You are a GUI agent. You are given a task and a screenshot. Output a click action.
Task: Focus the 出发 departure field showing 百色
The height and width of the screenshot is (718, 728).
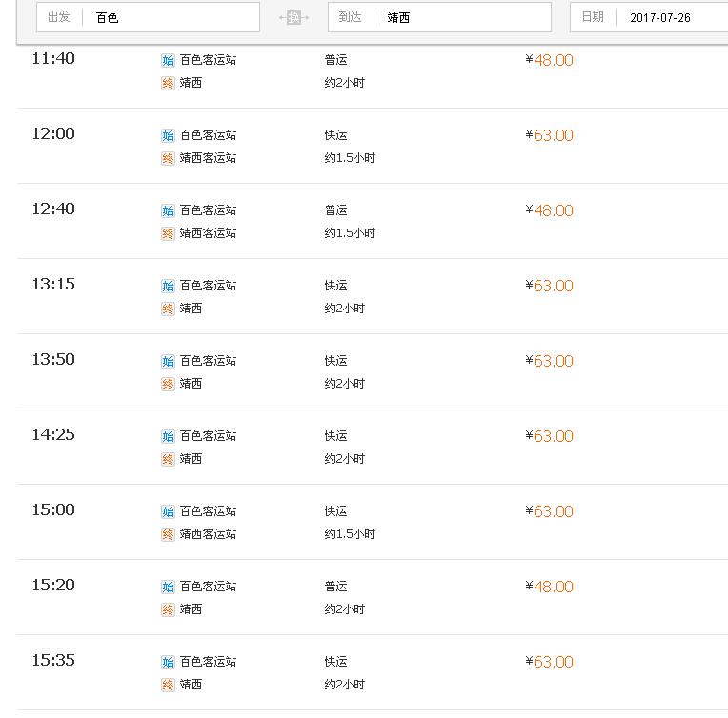pos(148,18)
